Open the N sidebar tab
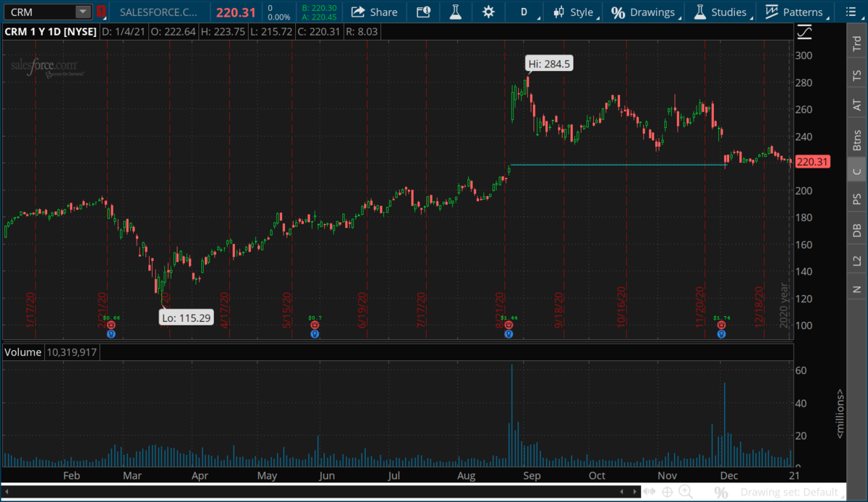 point(857,289)
